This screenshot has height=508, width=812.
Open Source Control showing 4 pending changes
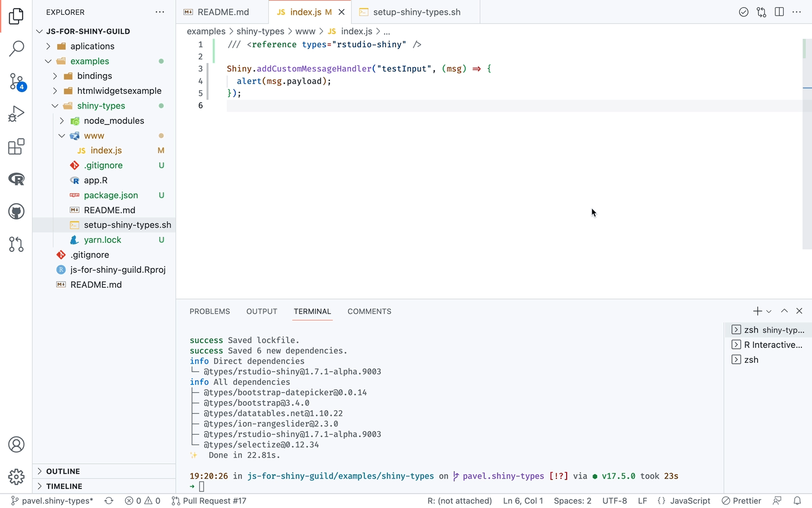[x=16, y=81]
